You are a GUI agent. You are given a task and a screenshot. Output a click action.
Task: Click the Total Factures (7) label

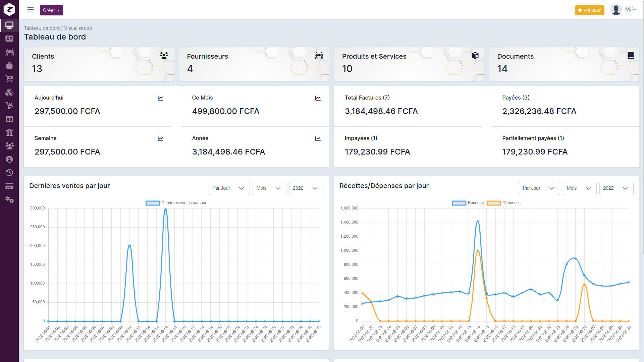(367, 98)
